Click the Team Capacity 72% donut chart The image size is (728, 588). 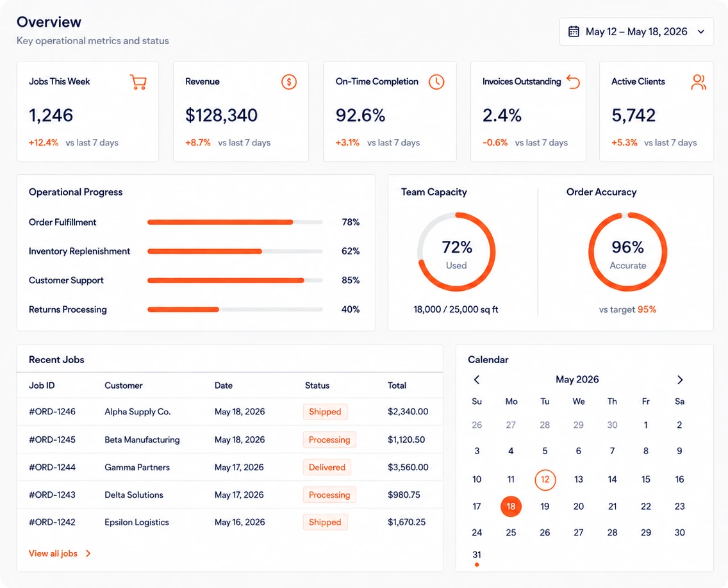coord(456,252)
